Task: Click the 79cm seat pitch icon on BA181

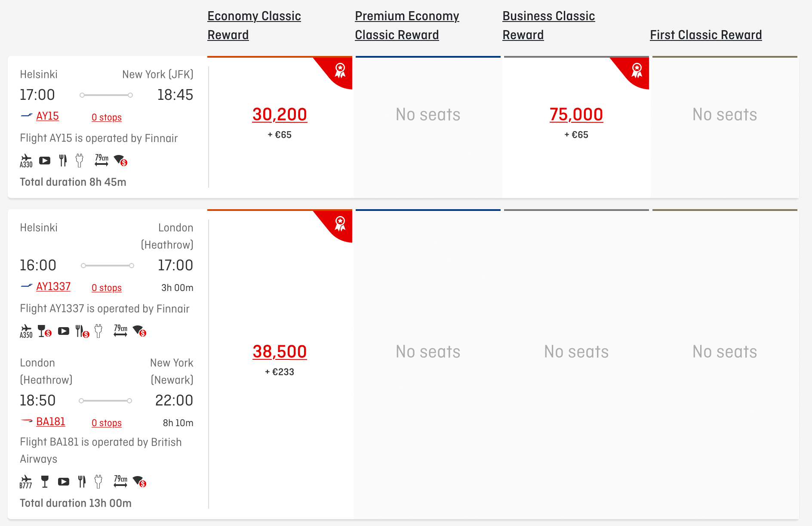Action: pos(120,481)
